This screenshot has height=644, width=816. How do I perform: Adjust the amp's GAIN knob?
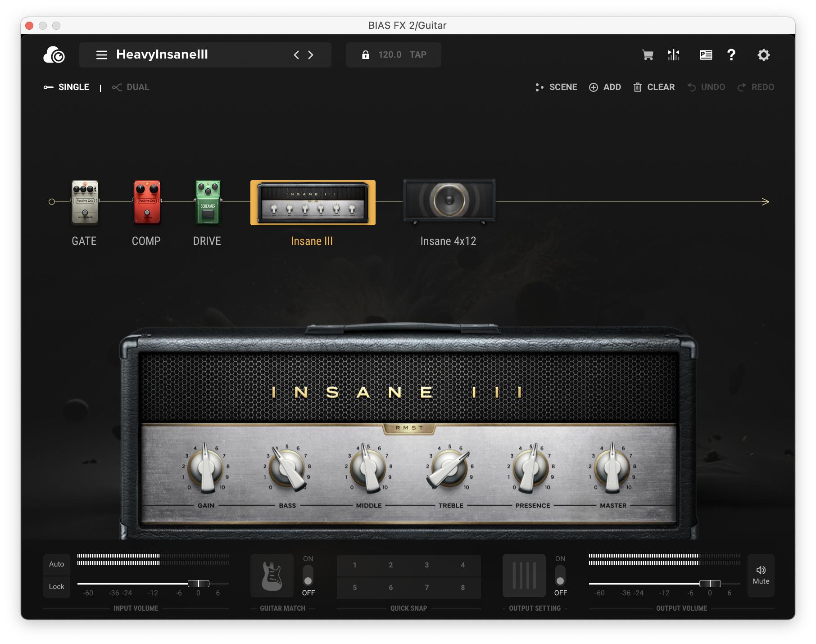point(206,470)
